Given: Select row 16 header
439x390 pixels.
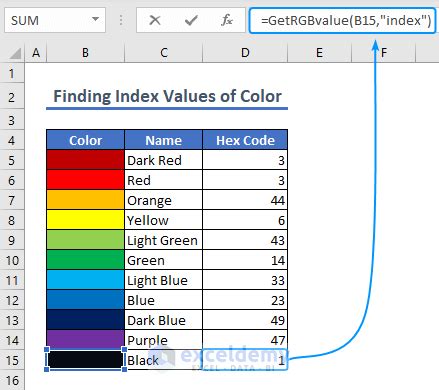Looking at the screenshot, I should pos(12,380).
